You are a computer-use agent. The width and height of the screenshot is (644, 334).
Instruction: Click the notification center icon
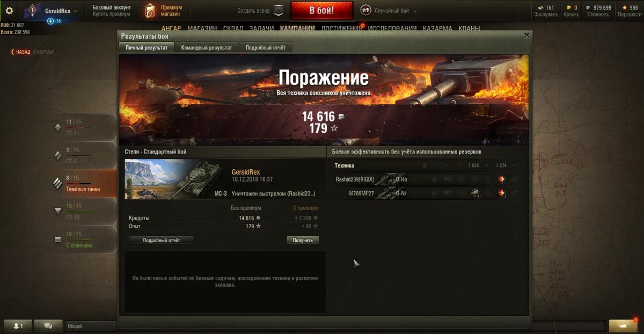pos(623,326)
